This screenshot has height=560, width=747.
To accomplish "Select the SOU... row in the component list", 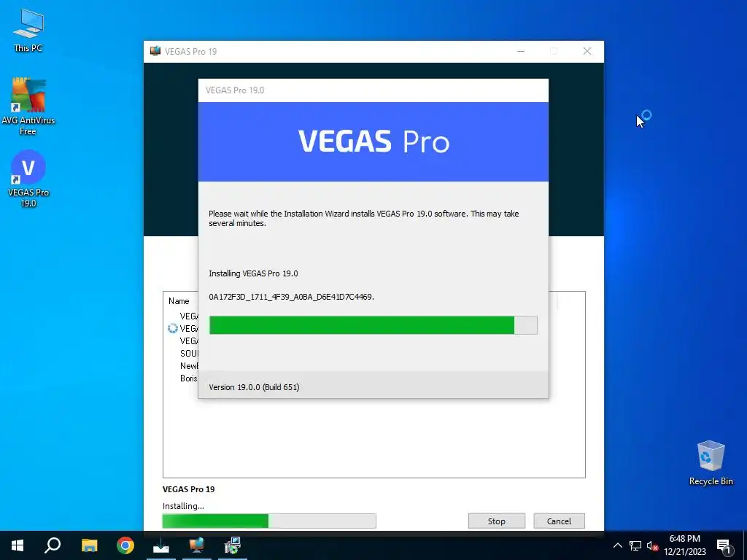I will pos(189,354).
